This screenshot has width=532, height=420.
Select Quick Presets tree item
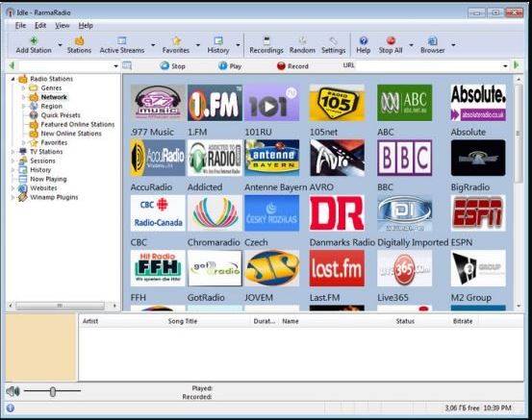tap(61, 115)
